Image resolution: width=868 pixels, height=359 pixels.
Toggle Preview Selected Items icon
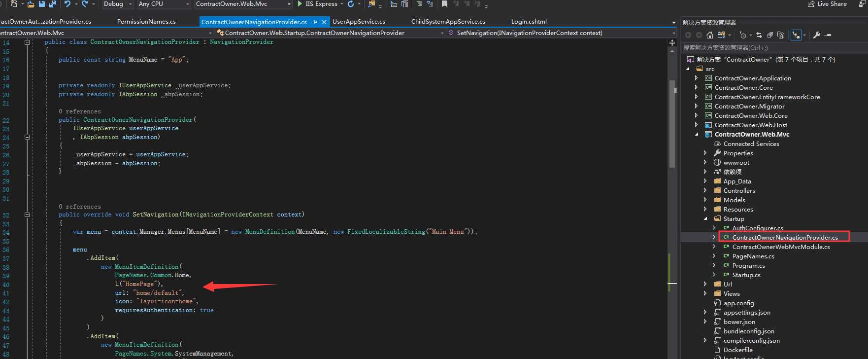point(828,35)
